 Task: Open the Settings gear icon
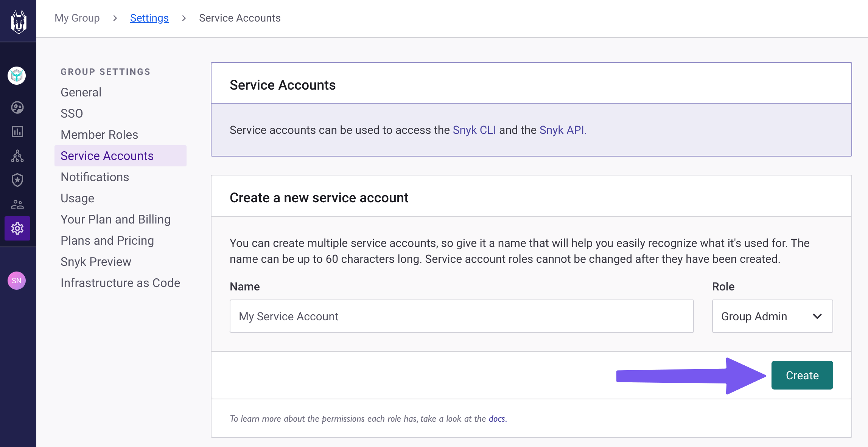[18, 228]
